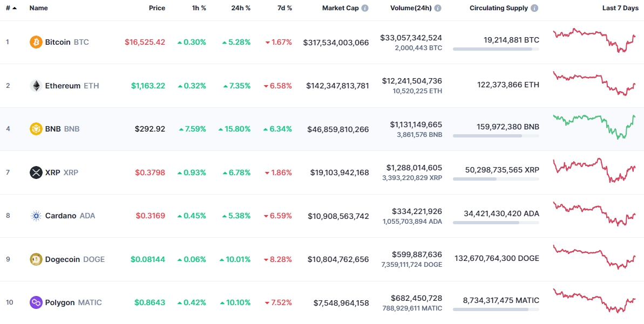Click Polygon price $0.8643
This screenshot has height=324, width=644.
150,302
